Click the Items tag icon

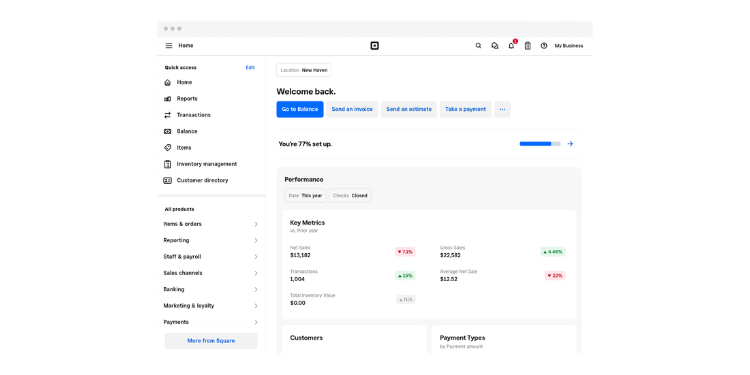[x=167, y=148]
